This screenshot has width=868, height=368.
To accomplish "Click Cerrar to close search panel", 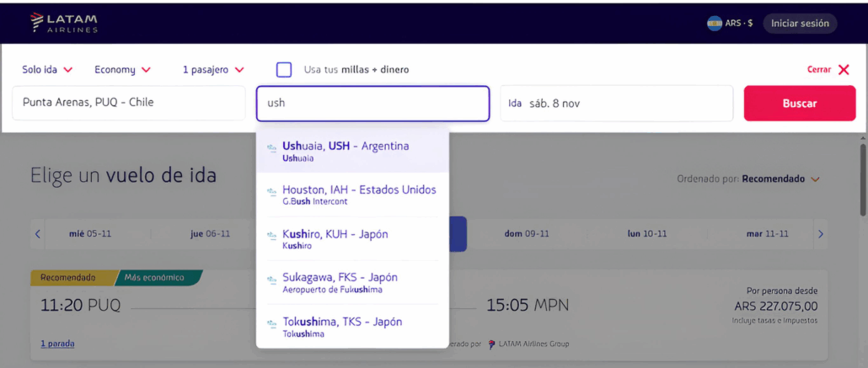I will tap(828, 70).
